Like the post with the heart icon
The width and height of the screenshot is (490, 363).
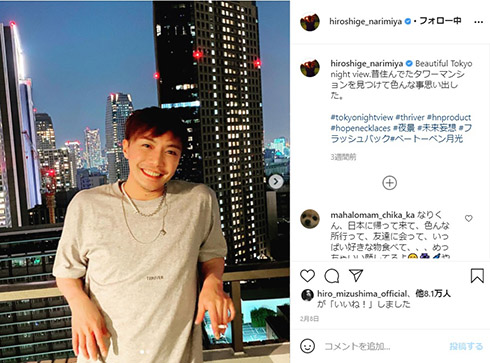[x=307, y=276]
